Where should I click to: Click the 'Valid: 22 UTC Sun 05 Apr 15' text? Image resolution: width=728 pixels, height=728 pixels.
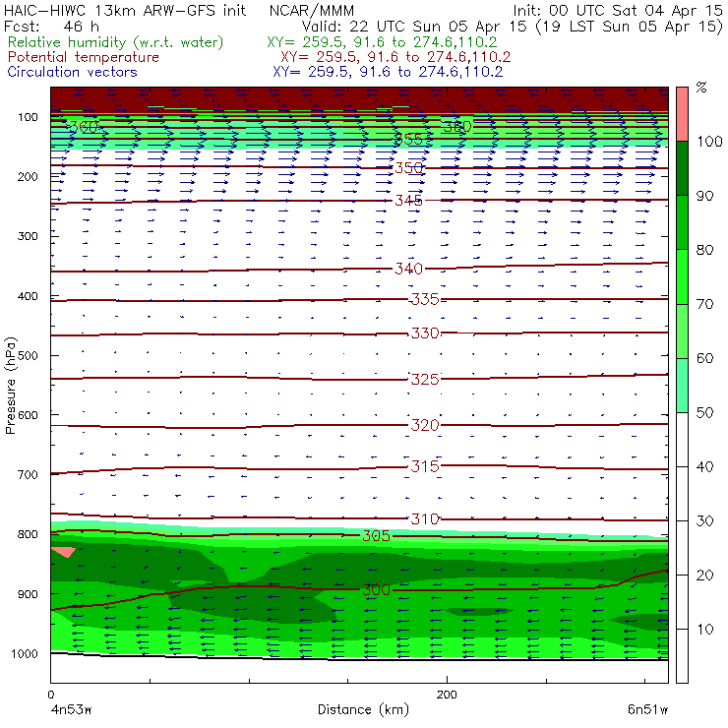tap(414, 27)
